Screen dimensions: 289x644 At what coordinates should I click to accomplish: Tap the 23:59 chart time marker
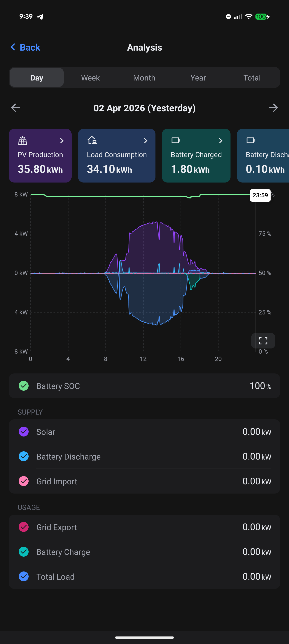pos(260,195)
